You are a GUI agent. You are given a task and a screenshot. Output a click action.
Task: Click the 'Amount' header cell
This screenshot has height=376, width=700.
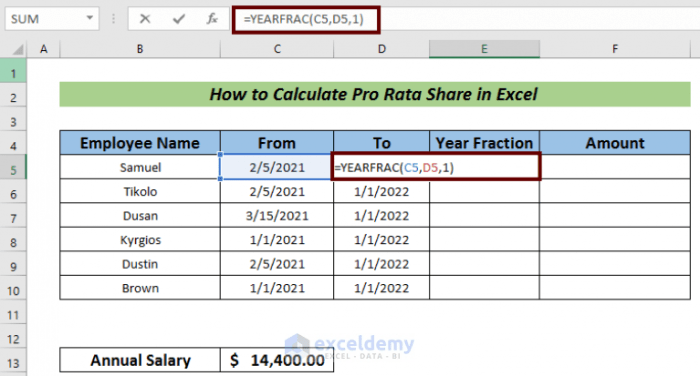pyautogui.click(x=615, y=143)
